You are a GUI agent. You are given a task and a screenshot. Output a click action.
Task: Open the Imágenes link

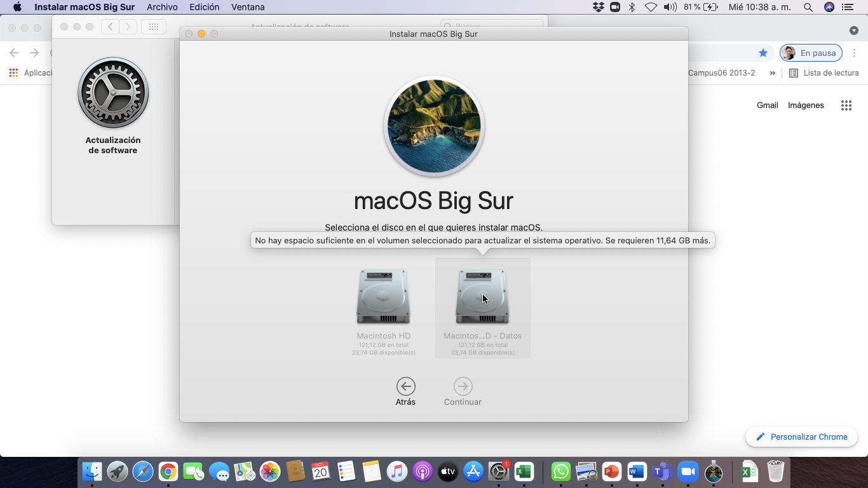806,105
